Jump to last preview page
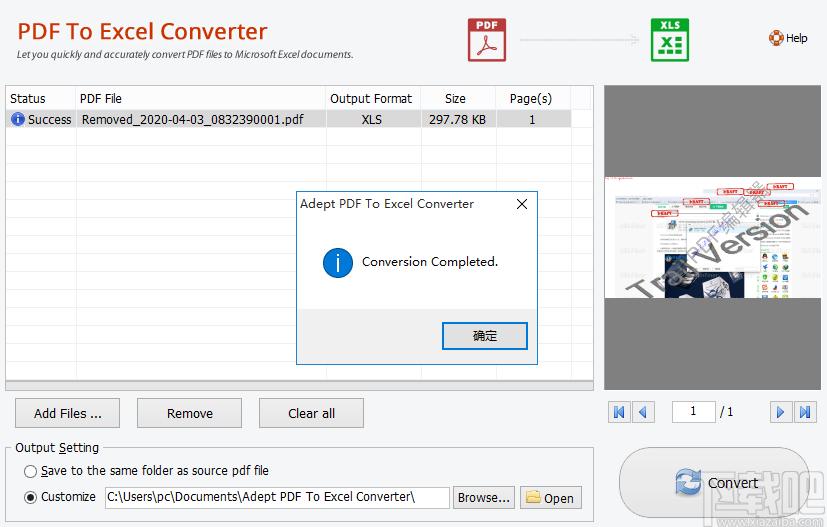Viewport: 827px width, 527px height. [x=805, y=412]
